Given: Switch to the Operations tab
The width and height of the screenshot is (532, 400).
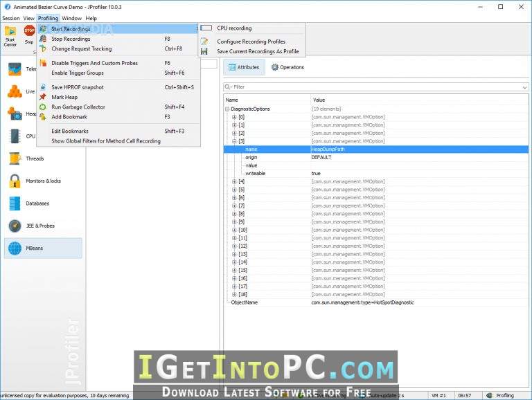Looking at the screenshot, I should [287, 67].
